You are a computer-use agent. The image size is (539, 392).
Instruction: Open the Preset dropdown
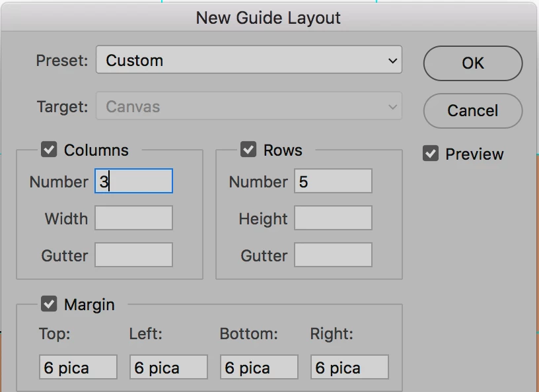pos(248,61)
